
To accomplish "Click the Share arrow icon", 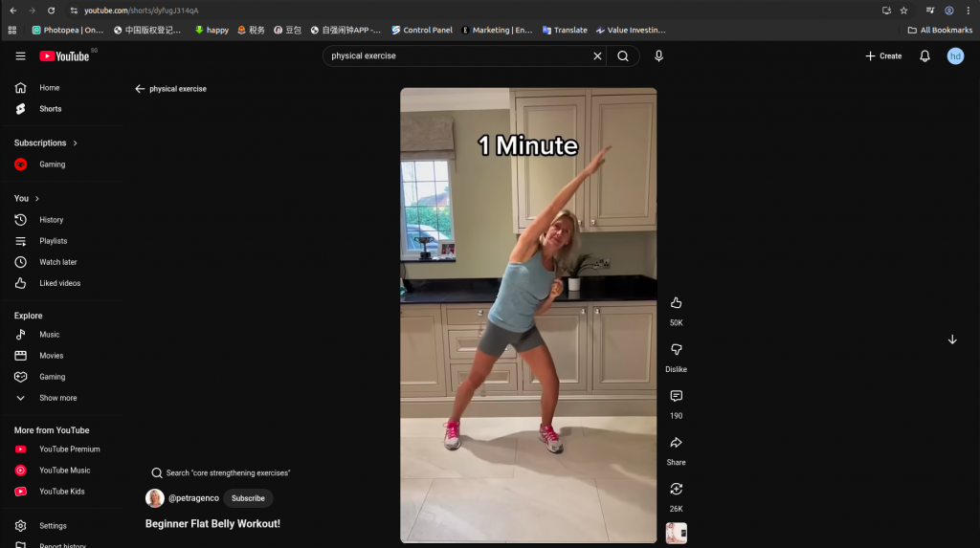I will tap(676, 443).
